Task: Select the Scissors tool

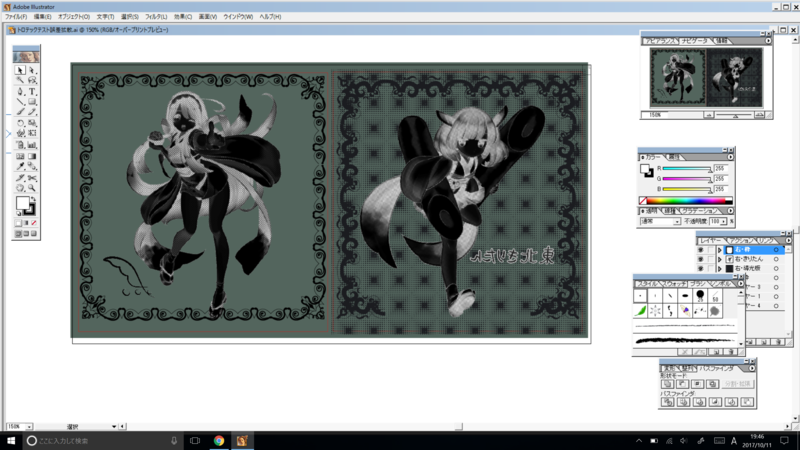Action: point(32,178)
